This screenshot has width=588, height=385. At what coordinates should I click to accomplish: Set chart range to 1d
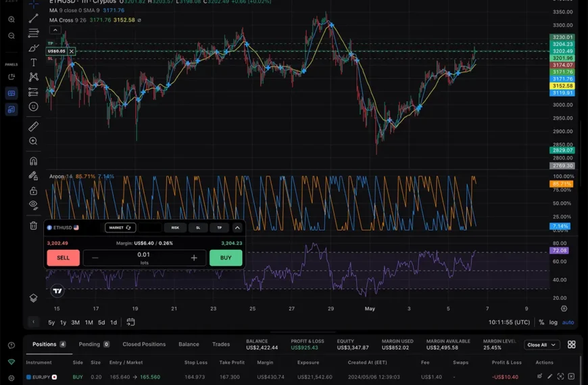coord(114,322)
